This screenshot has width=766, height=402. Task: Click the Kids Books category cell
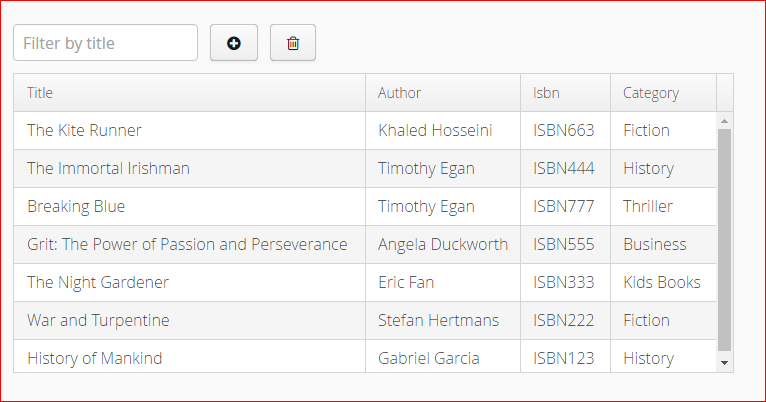click(663, 282)
